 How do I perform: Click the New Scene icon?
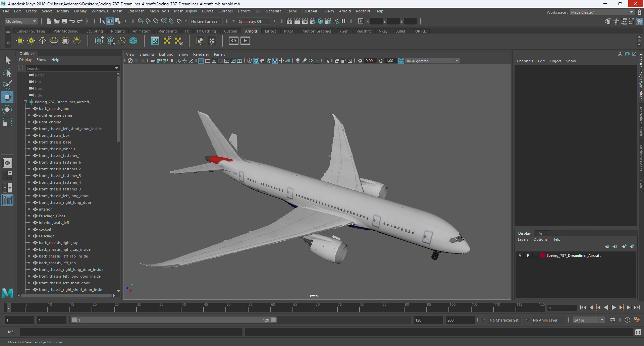(x=49, y=21)
